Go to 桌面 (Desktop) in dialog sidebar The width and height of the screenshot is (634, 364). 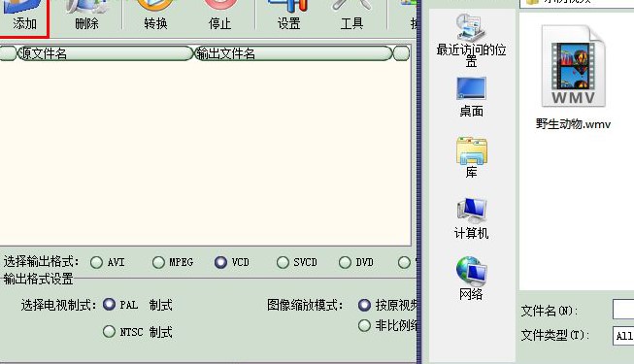[x=471, y=97]
